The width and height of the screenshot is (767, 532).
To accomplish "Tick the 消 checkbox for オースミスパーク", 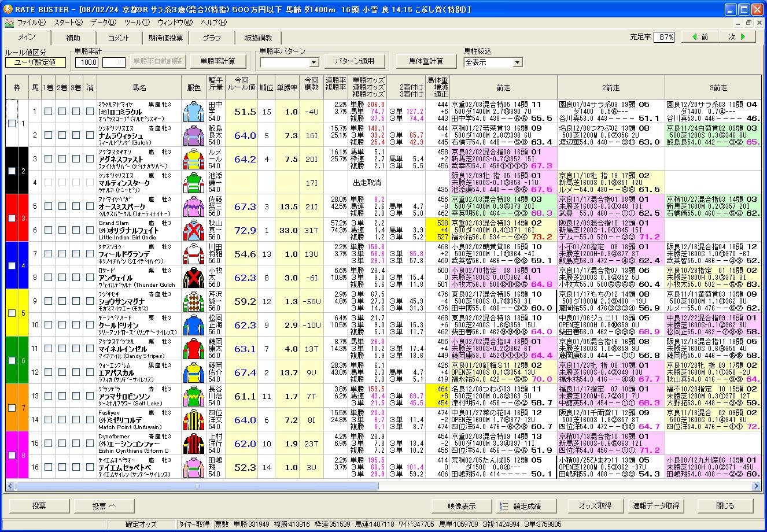I will click(90, 206).
